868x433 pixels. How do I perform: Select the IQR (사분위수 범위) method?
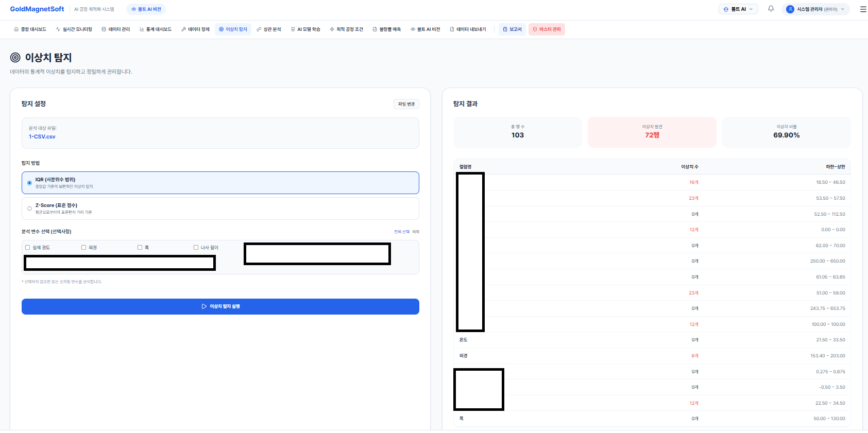(29, 183)
